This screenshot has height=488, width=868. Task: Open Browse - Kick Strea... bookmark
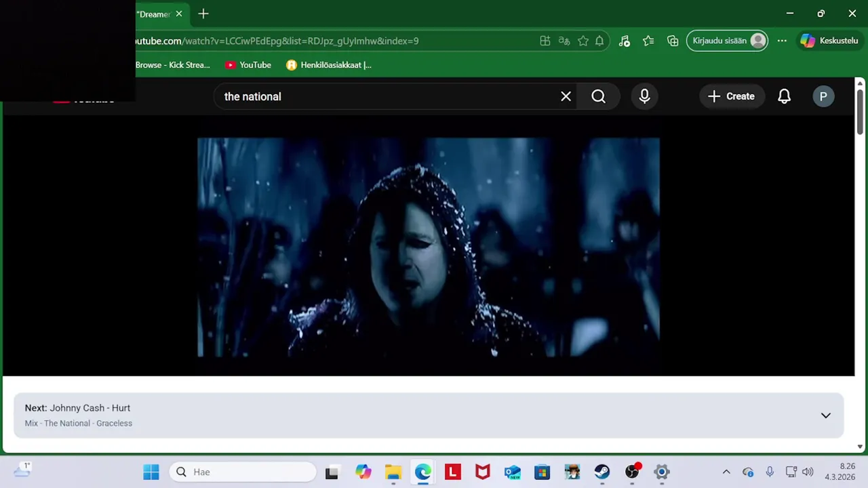pyautogui.click(x=172, y=65)
